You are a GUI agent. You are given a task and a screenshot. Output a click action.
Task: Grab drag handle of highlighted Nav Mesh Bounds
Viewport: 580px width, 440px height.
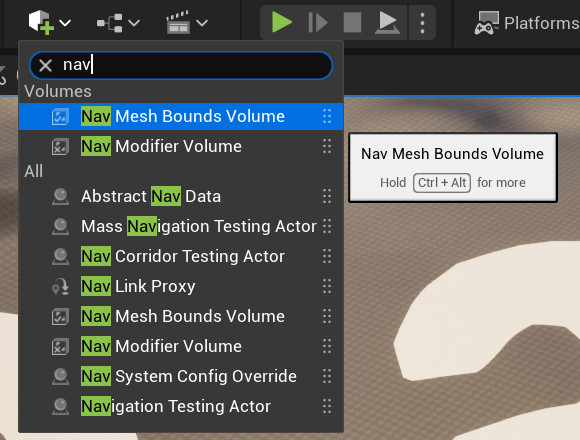pyautogui.click(x=327, y=116)
